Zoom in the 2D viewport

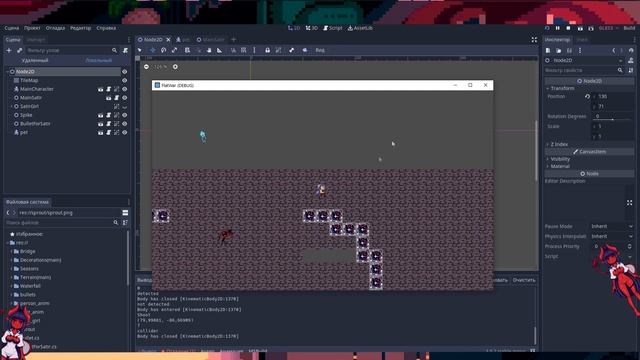pos(175,67)
